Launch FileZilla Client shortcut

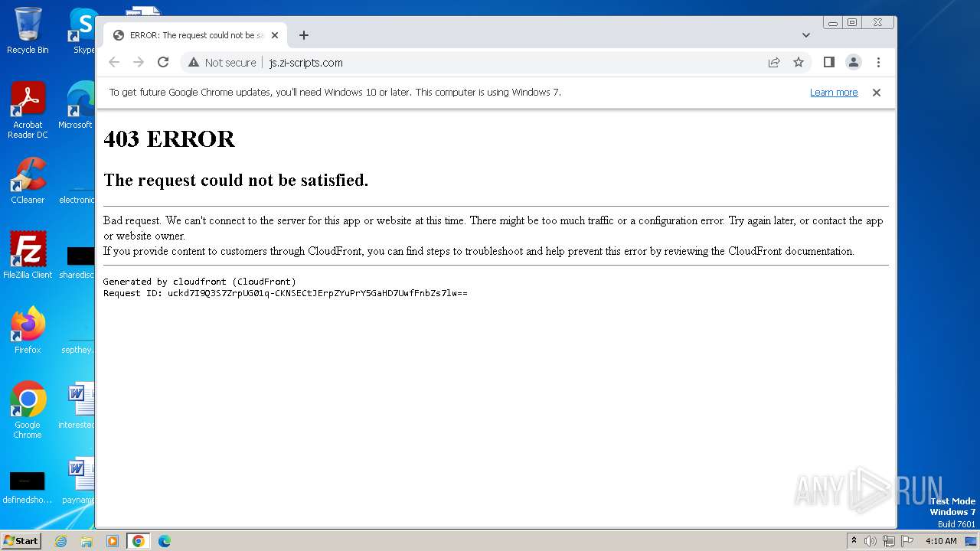(x=28, y=256)
